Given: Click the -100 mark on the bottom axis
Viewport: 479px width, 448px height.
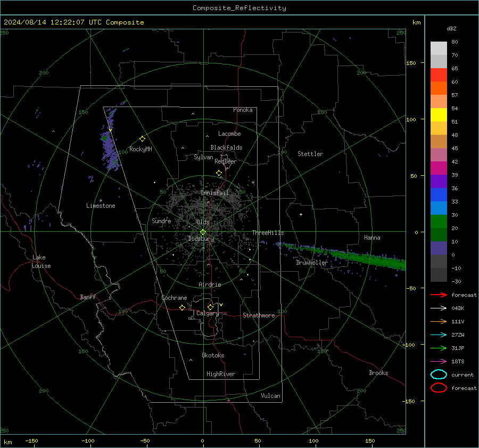Looking at the screenshot, I should [x=88, y=441].
